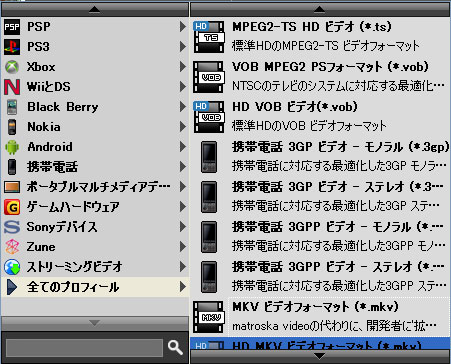Click matroska video description text
Screen dimensions: 451x364
334,326
